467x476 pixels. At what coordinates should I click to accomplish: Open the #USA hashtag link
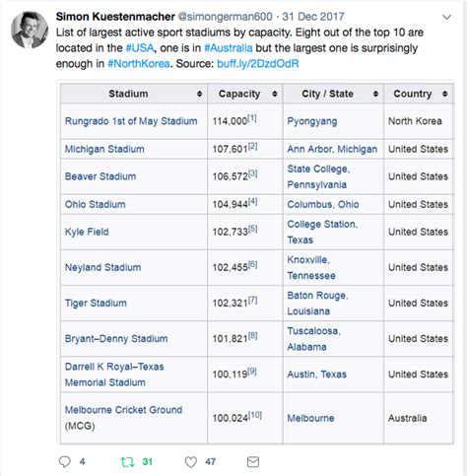click(x=140, y=48)
